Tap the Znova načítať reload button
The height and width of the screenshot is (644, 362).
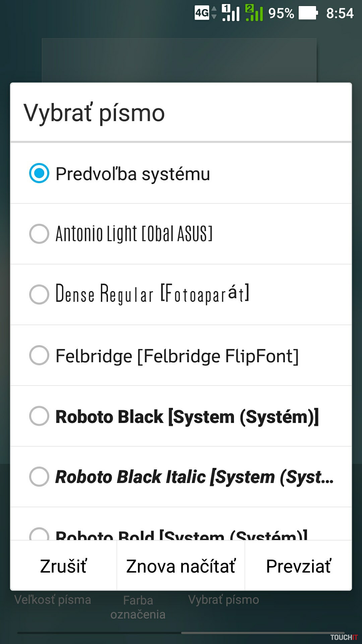[181, 566]
